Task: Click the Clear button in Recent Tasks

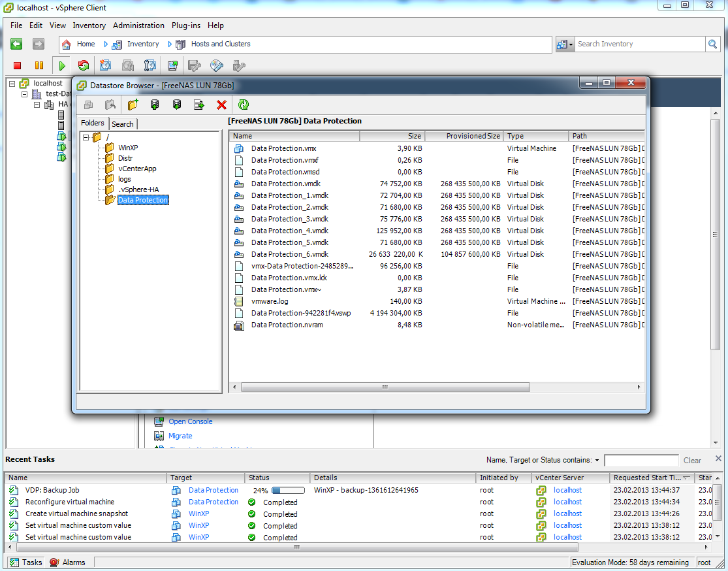Action: [692, 461]
